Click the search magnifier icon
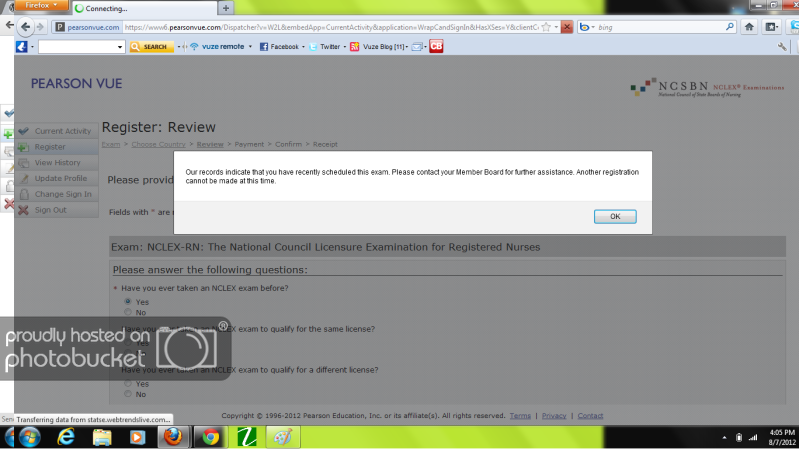Viewport: 799px width, 449px height. [x=730, y=27]
